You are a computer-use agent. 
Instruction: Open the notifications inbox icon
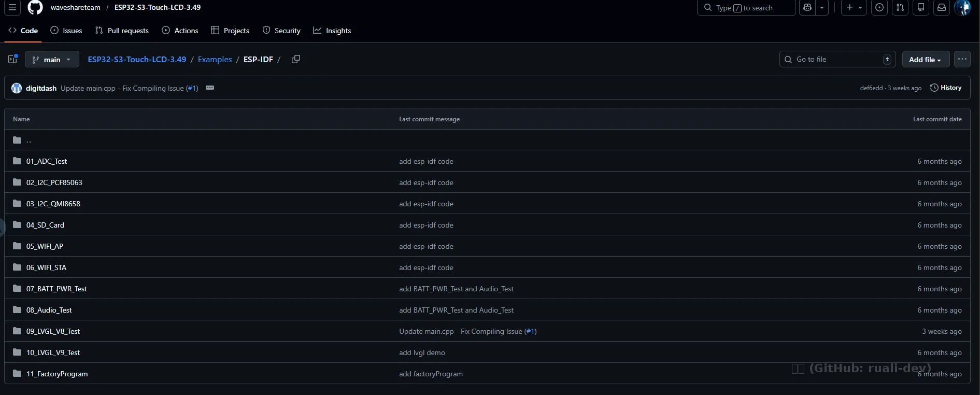[x=942, y=8]
